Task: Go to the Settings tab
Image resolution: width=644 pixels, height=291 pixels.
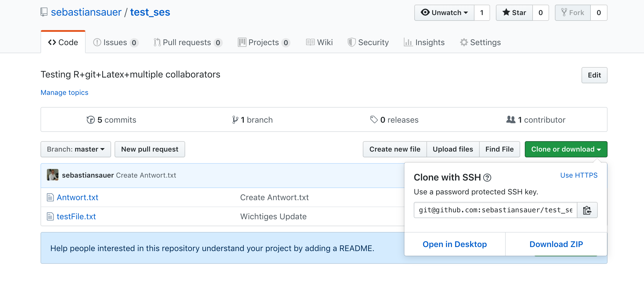Action: (480, 43)
